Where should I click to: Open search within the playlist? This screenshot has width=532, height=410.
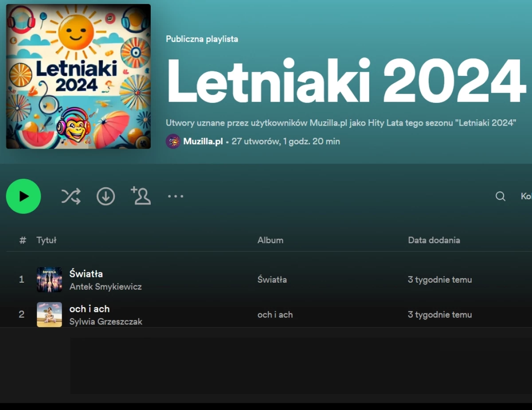point(500,196)
